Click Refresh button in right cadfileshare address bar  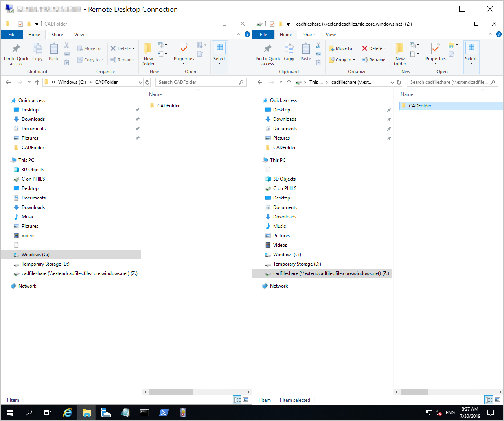pos(399,82)
